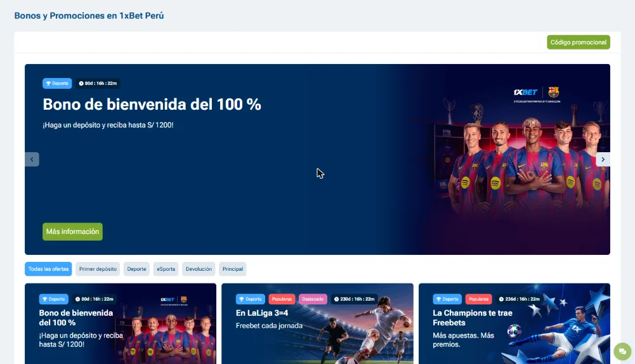The width and height of the screenshot is (635, 364).
Task: Open the En LaLiga 3=4 promo card
Action: click(317, 323)
